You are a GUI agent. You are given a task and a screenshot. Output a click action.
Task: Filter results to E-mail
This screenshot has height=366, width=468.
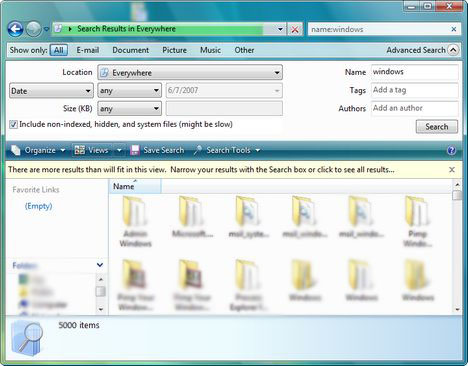[88, 50]
